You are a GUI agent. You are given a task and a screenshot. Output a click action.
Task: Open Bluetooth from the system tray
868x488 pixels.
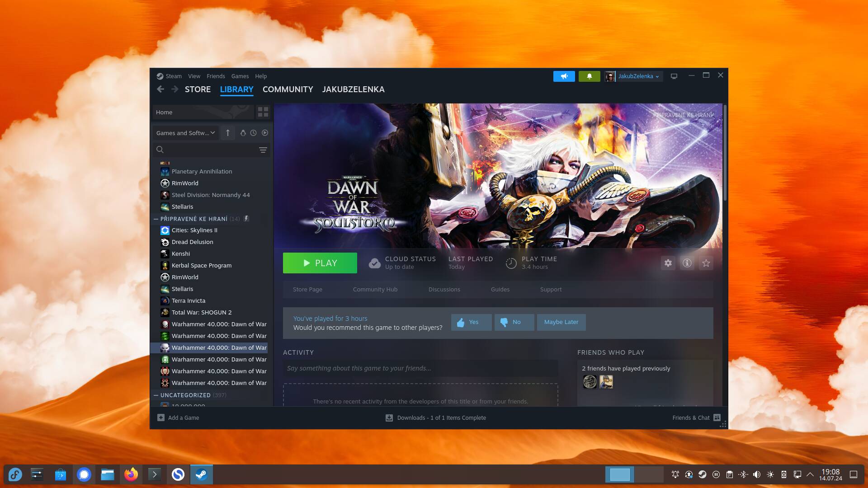[x=743, y=475]
